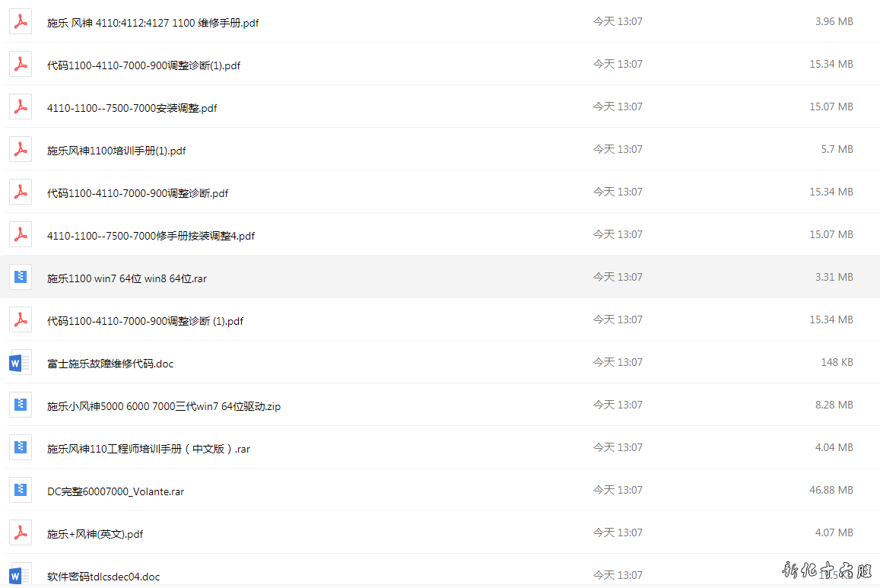
Task: Click archive icon of 施乐风神110工程师培训手册 rar
Action: point(21,448)
